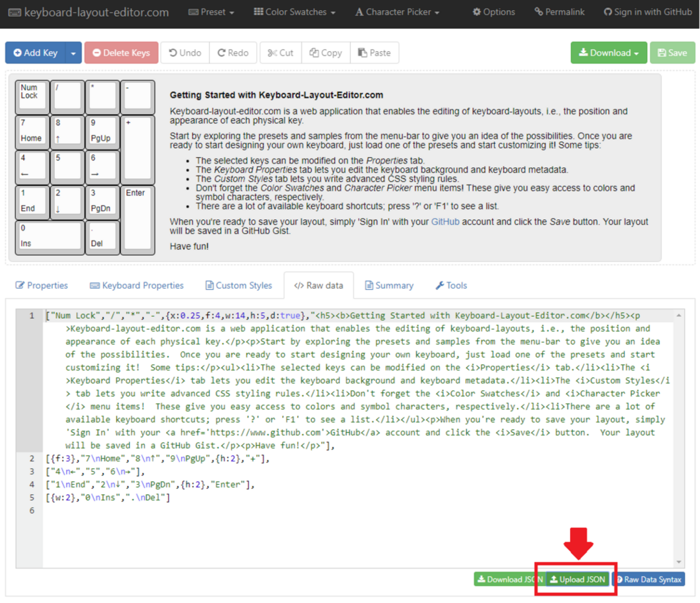Select the wide 0 Ins key

(50, 237)
